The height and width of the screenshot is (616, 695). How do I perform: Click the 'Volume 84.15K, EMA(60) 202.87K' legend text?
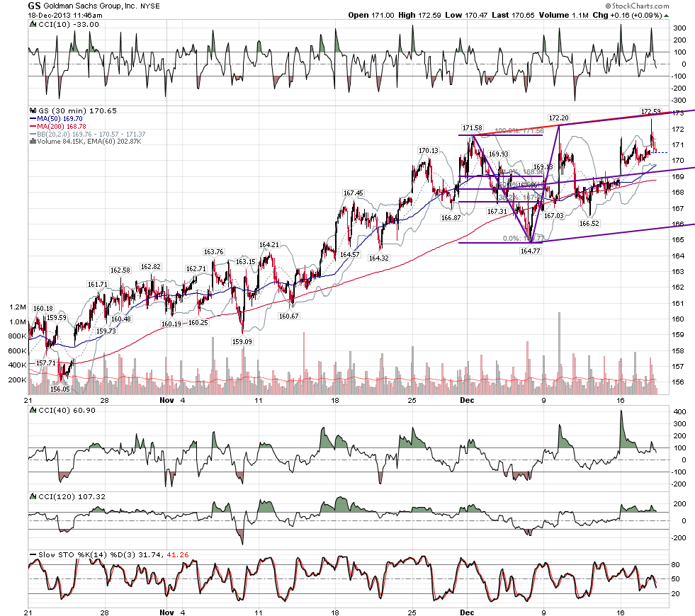coord(89,142)
